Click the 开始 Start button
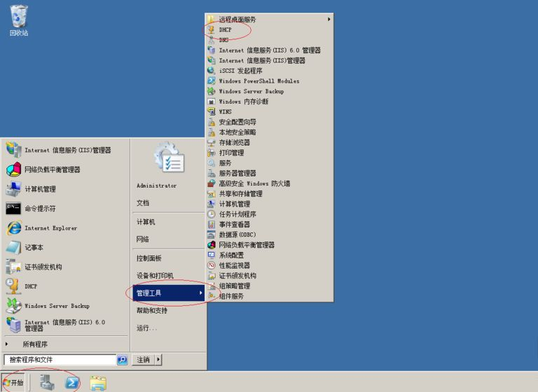The height and width of the screenshot is (392, 538). pyautogui.click(x=14, y=383)
